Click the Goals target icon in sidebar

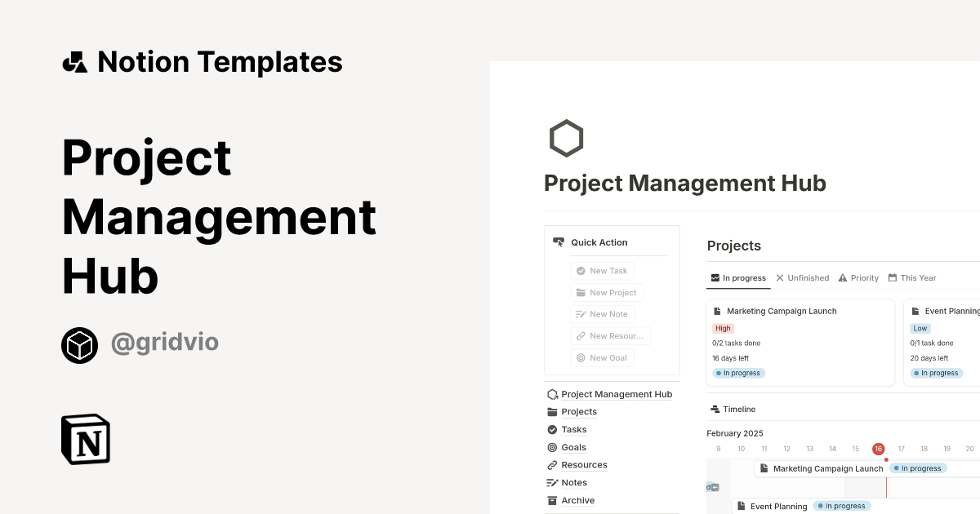point(553,447)
